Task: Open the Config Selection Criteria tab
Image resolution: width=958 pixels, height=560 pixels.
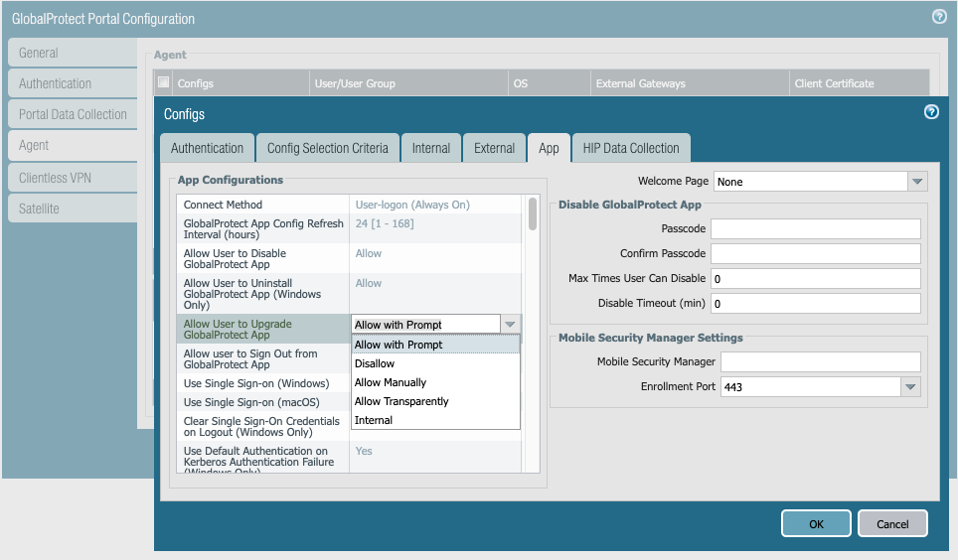Action: (328, 148)
